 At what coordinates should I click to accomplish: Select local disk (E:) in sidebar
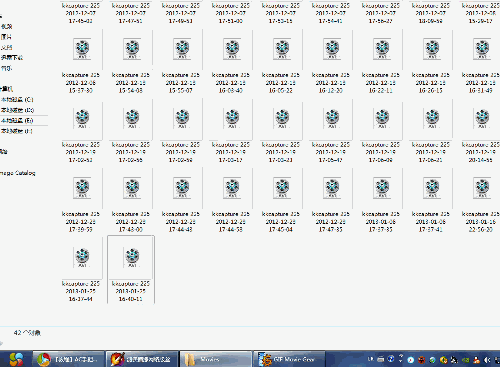(x=17, y=120)
